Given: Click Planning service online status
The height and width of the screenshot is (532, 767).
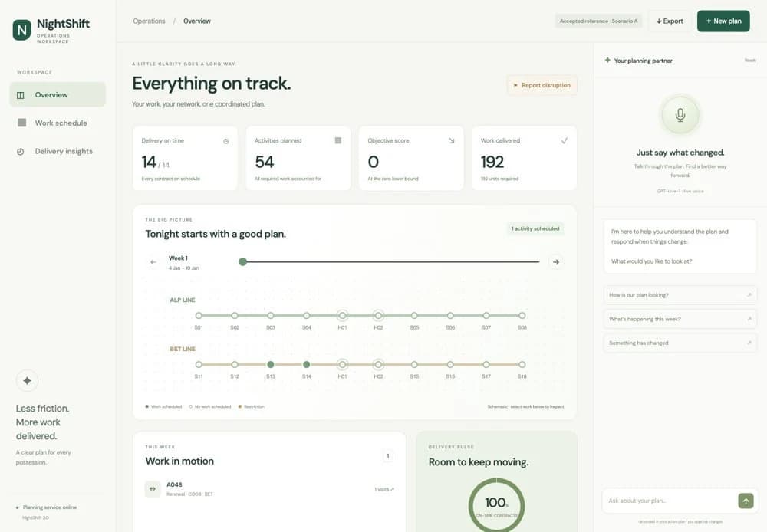Looking at the screenshot, I should click(47, 507).
